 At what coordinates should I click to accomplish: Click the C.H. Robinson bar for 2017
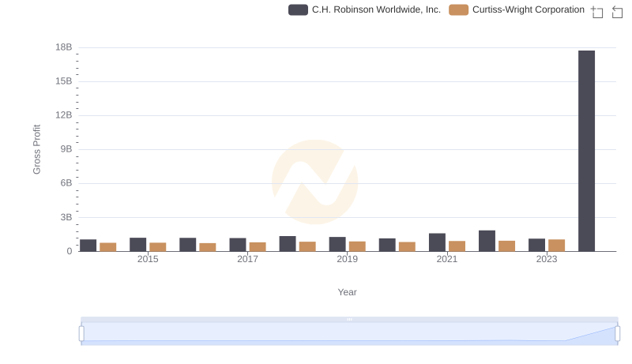(238, 245)
